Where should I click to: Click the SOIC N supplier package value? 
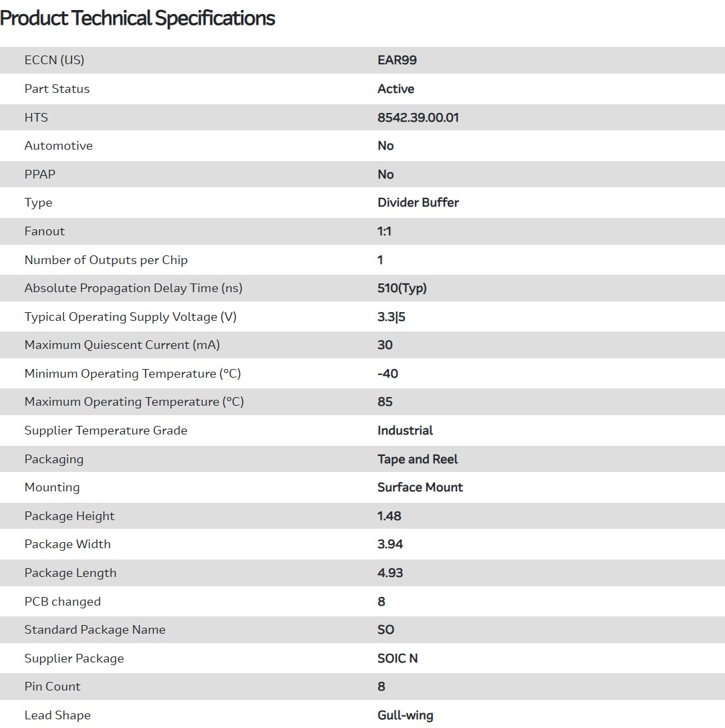397,658
